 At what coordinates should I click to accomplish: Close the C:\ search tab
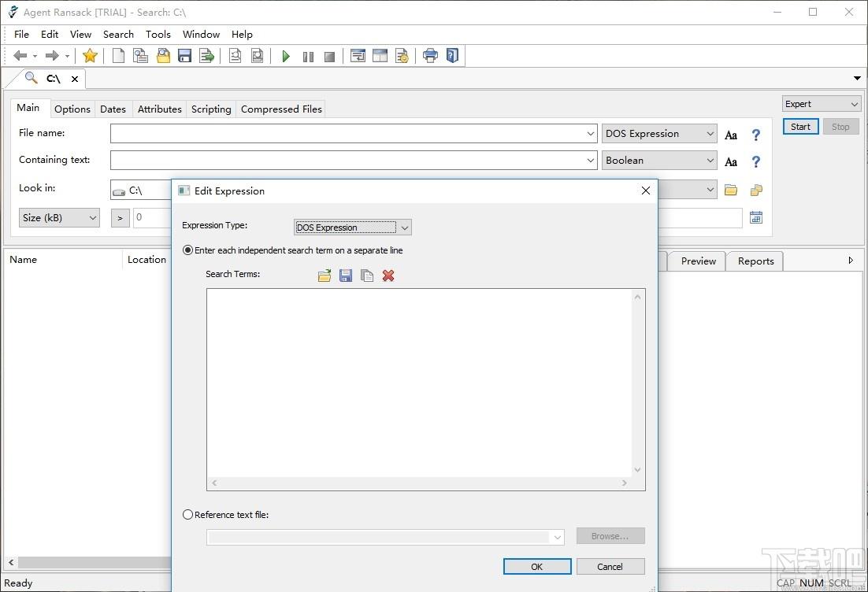75,80
